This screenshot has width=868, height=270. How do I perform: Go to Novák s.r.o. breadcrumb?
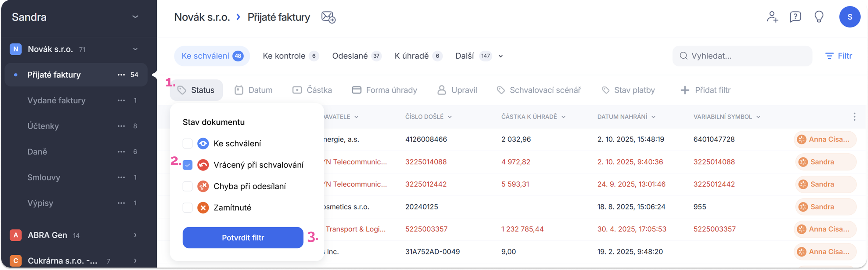[x=202, y=17]
